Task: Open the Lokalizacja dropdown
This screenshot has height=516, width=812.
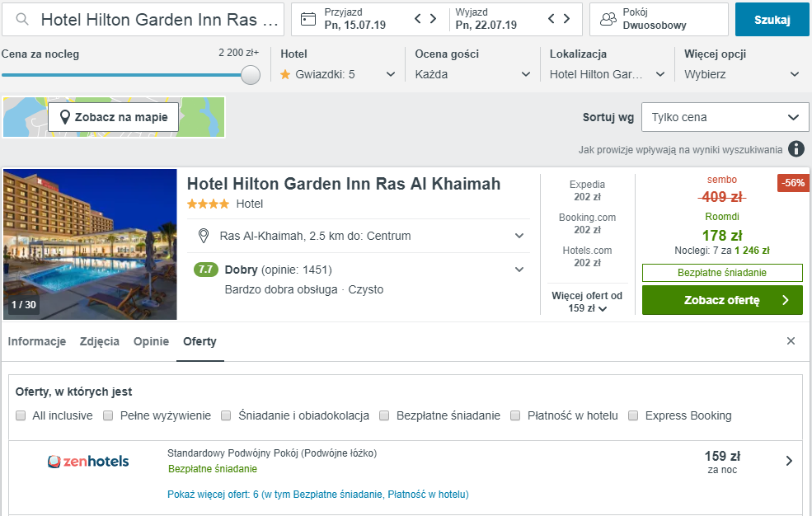Action: click(607, 74)
